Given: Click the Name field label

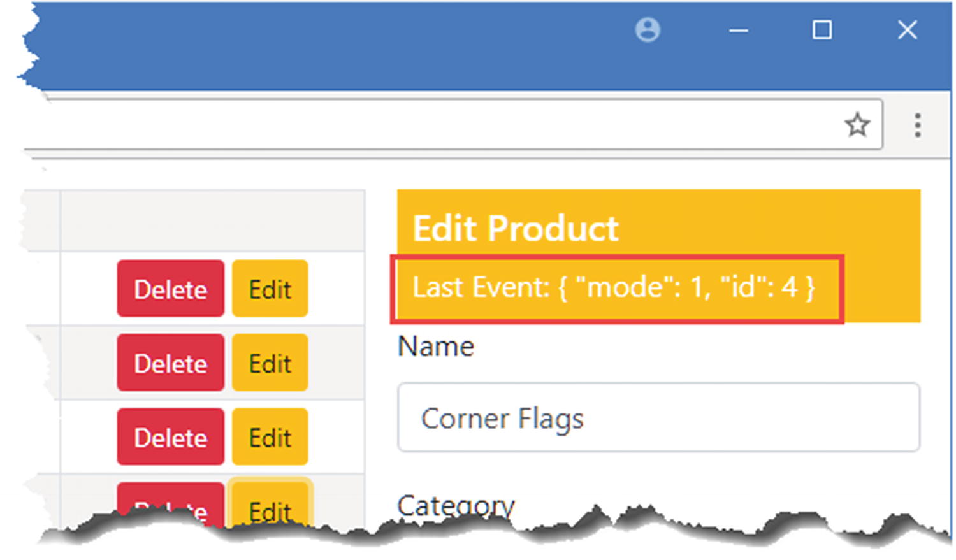Looking at the screenshot, I should coord(436,347).
